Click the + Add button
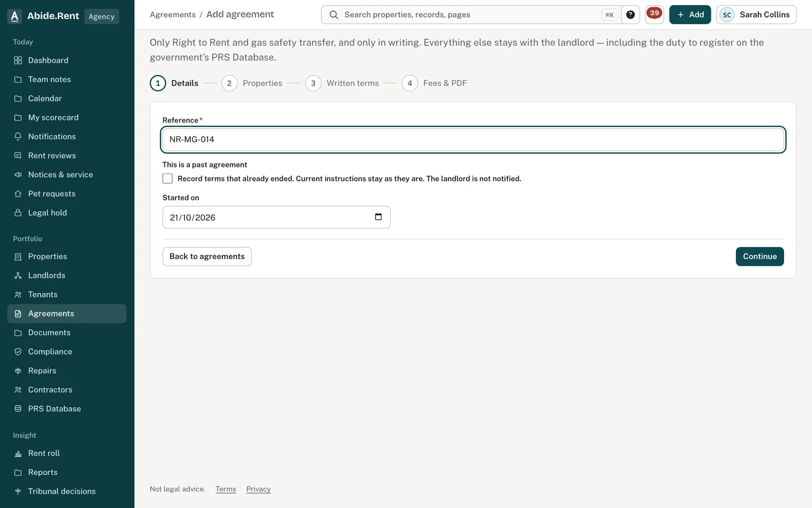This screenshot has height=508, width=812. click(x=690, y=15)
